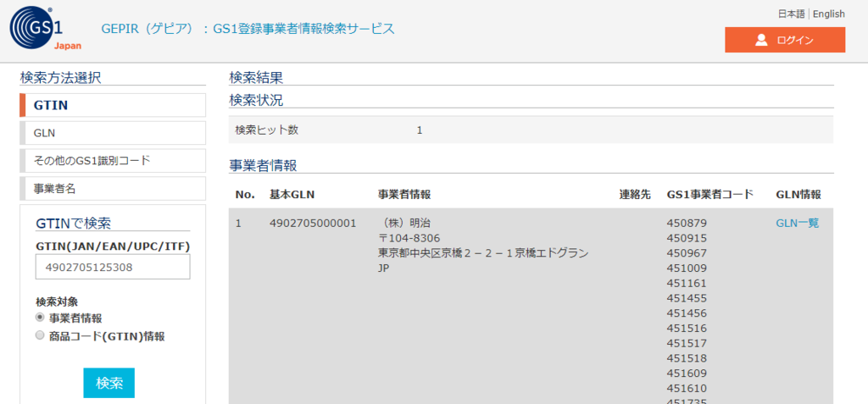
Task: Switch language to English
Action: pyautogui.click(x=829, y=14)
